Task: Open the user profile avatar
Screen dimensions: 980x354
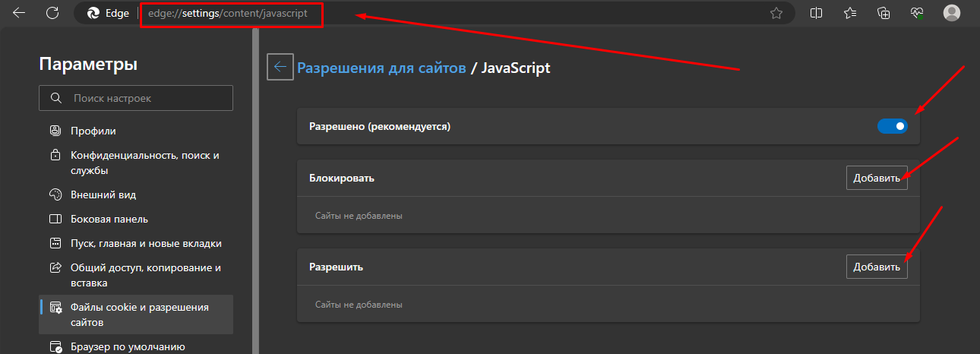Action: pos(951,13)
